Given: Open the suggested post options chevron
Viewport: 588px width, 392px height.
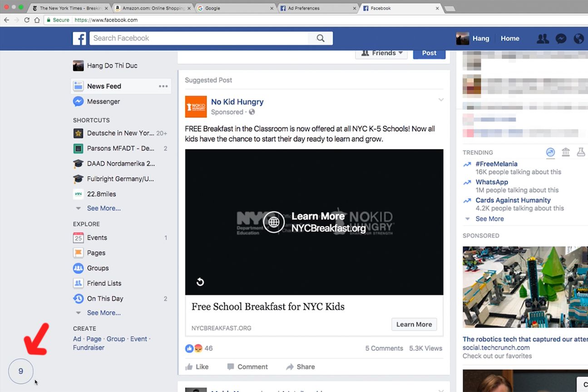Looking at the screenshot, I should click(440, 100).
